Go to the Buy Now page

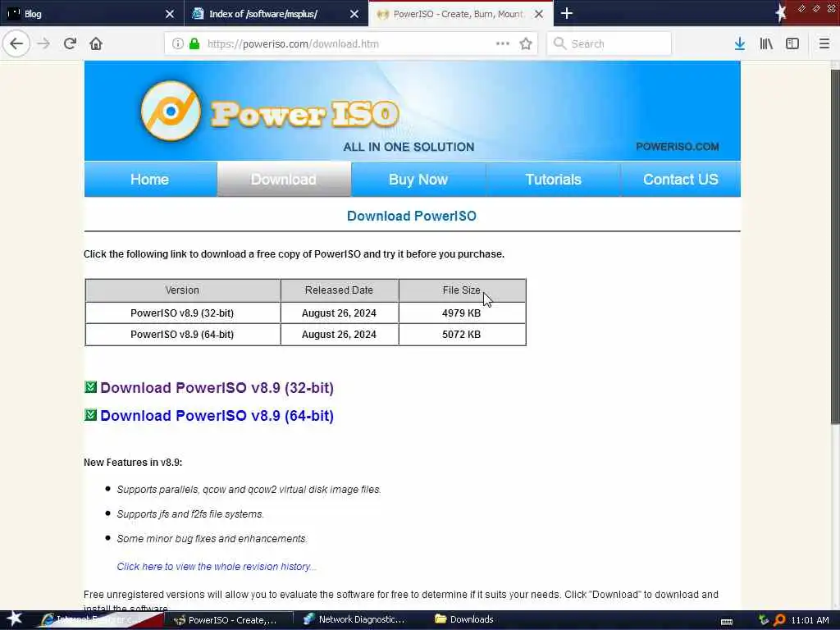(x=418, y=180)
